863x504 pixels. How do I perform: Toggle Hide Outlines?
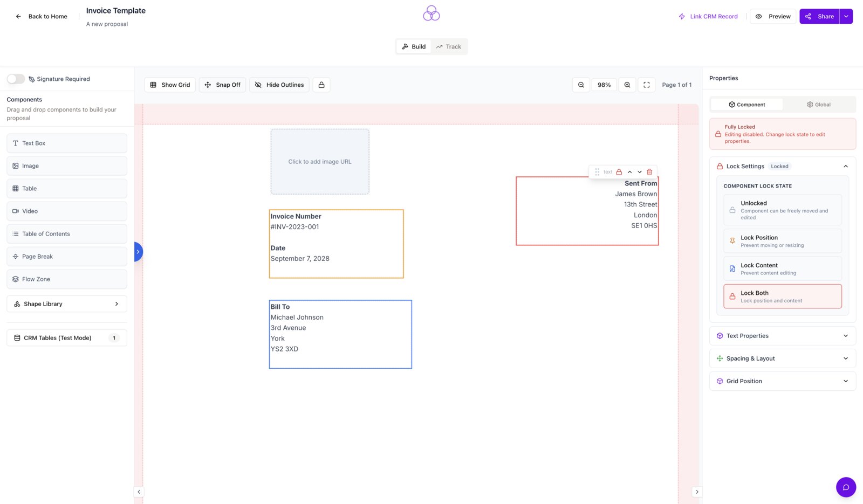coord(279,85)
